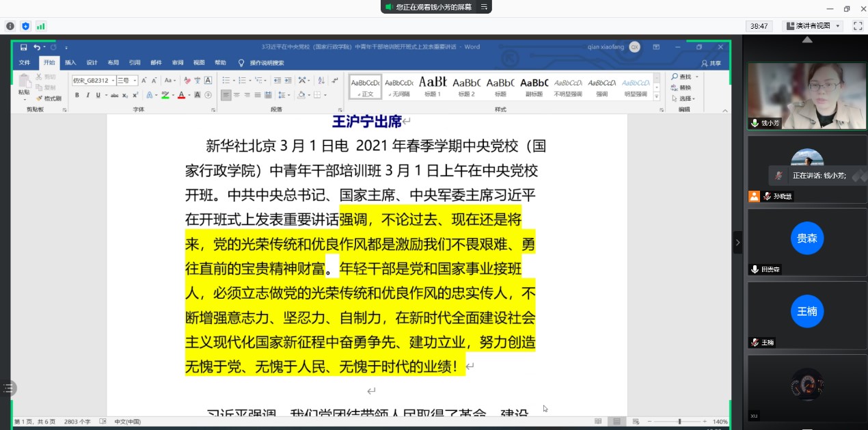The width and height of the screenshot is (868, 430).
Task: Select the 标题 1 style thumbnail
Action: point(432,86)
